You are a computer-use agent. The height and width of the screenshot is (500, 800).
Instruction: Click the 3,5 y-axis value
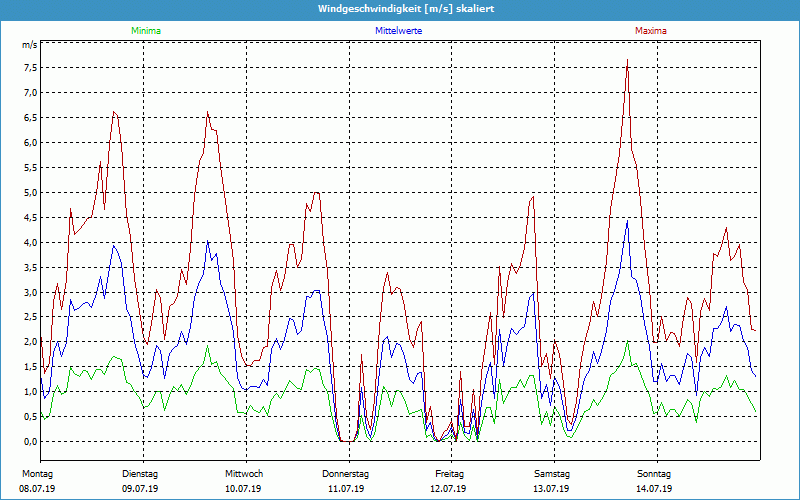(31, 268)
